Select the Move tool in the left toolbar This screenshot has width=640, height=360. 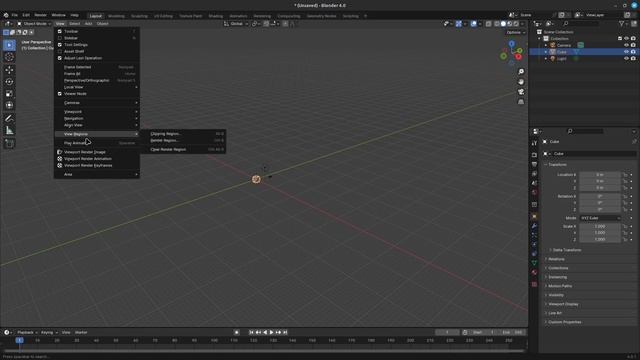pos(9,70)
